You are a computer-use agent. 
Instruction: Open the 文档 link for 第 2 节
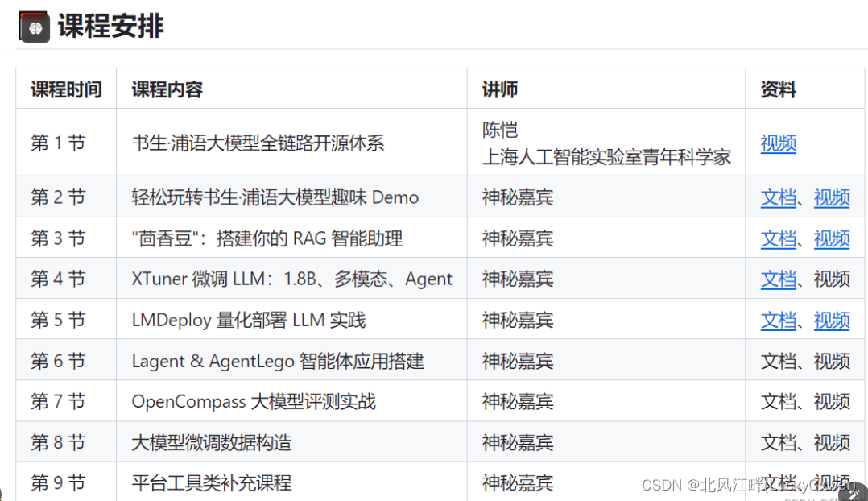coord(779,197)
